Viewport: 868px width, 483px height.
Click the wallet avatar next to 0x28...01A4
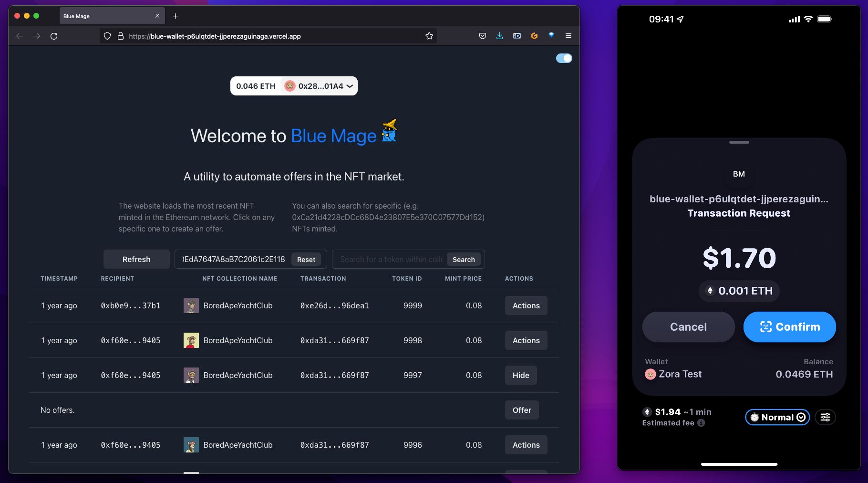pos(289,86)
